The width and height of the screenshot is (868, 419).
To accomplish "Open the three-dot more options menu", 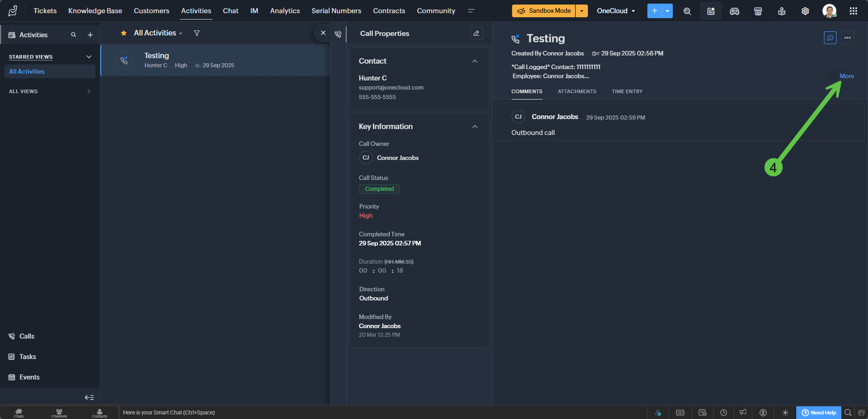I will pos(847,38).
